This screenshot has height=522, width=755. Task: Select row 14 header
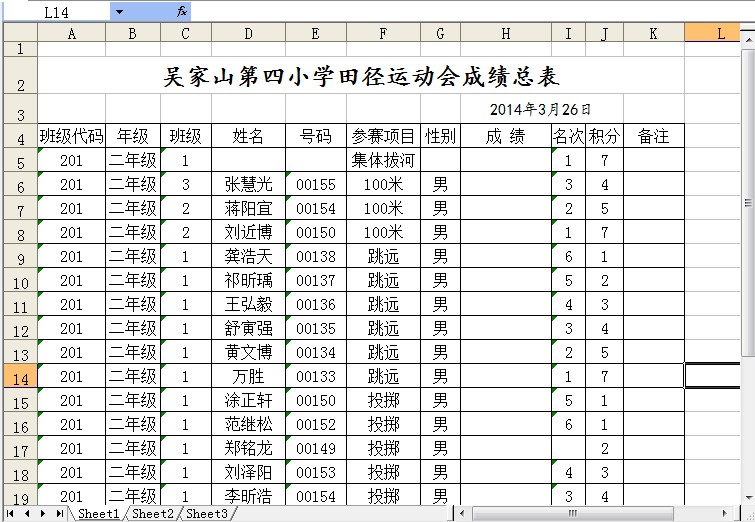coord(19,376)
